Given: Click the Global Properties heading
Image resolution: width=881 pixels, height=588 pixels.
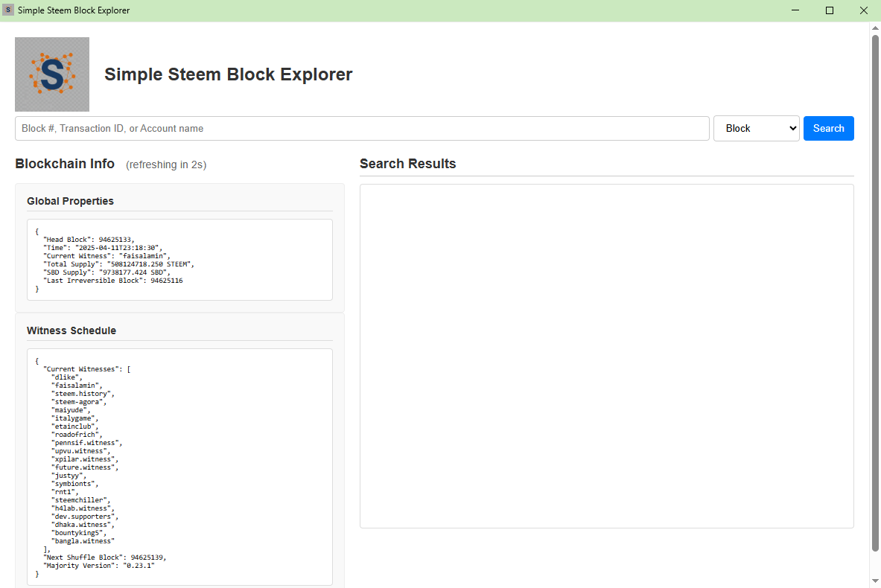Looking at the screenshot, I should click(70, 201).
